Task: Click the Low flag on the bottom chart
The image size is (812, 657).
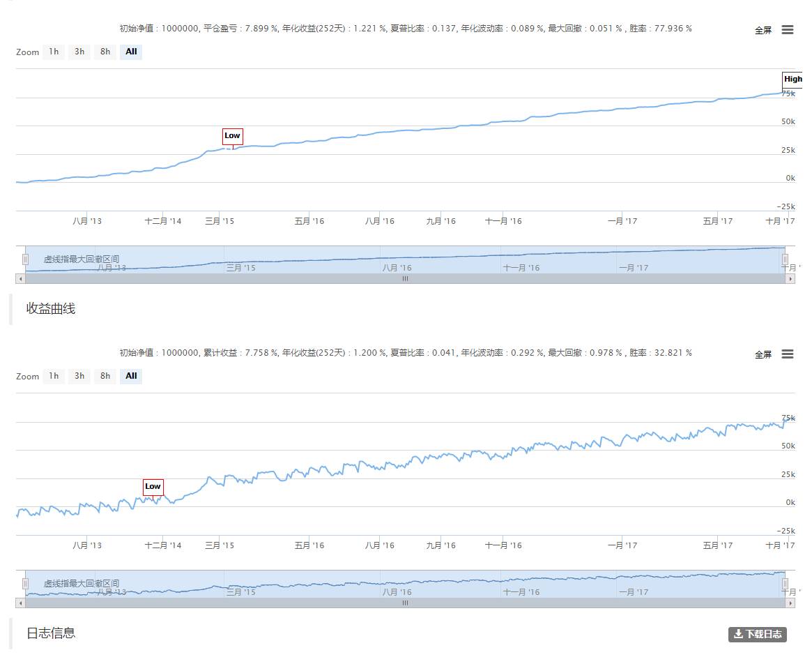Action: point(153,487)
